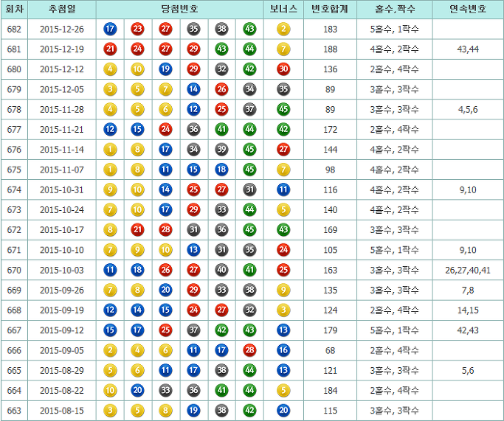
Task: Select gray bonus ball 35 in round 679
Action: coord(283,89)
